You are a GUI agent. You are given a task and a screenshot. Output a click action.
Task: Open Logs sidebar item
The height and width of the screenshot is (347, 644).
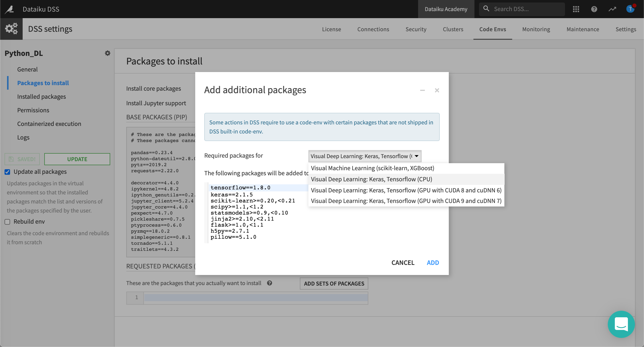[23, 137]
